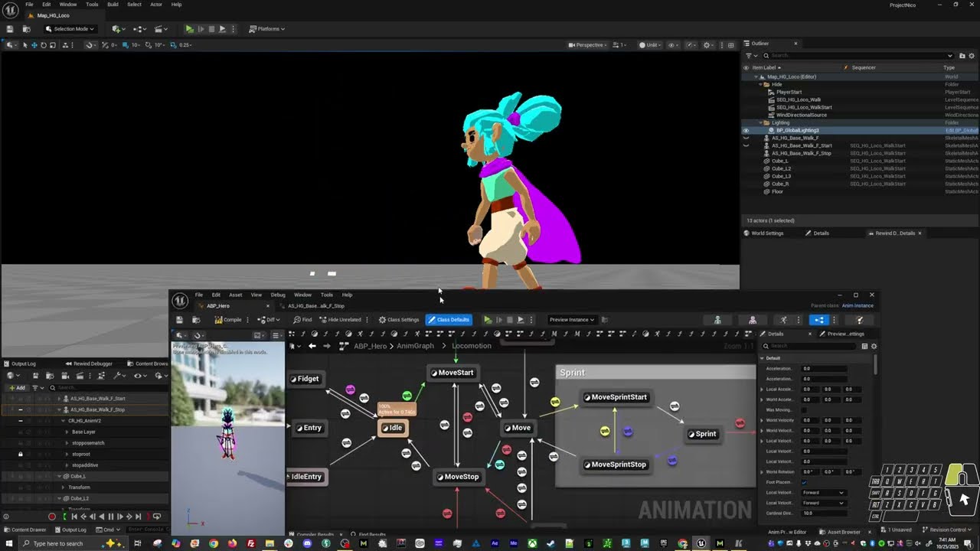Image resolution: width=980 pixels, height=551 pixels.
Task: Toggle Foot Placement checkbox
Action: pos(804,482)
